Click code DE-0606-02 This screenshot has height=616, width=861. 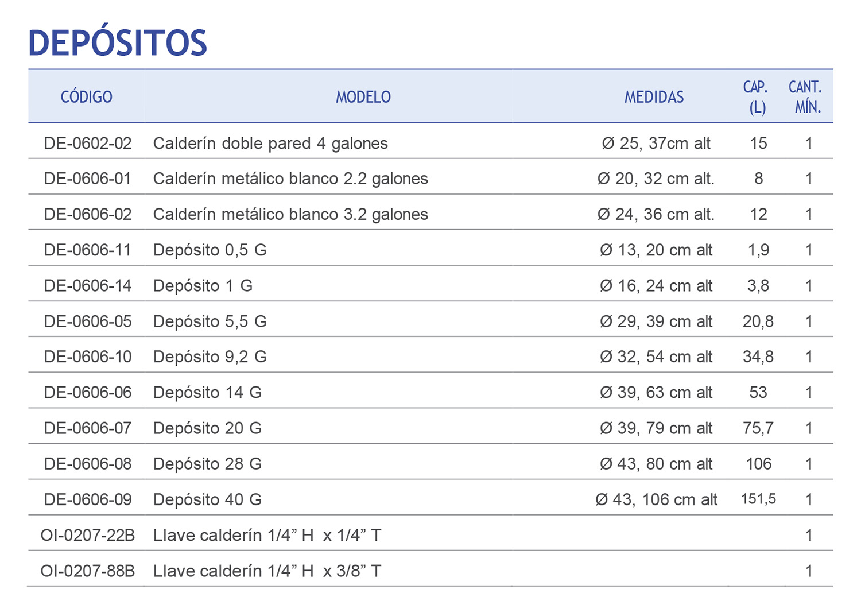(87, 214)
